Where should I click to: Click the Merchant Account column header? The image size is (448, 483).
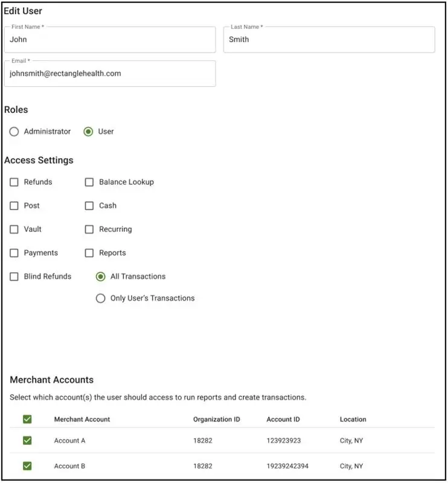coord(82,419)
